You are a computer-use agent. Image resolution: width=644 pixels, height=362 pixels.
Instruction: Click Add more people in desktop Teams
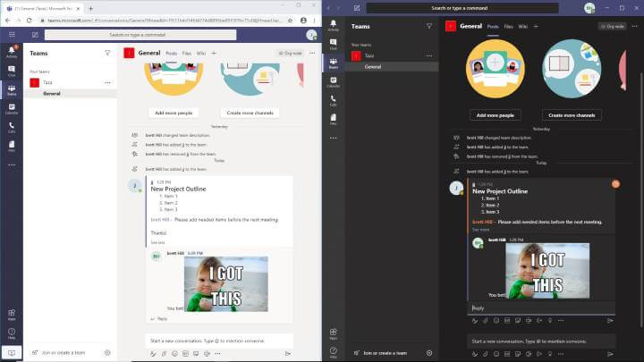495,115
